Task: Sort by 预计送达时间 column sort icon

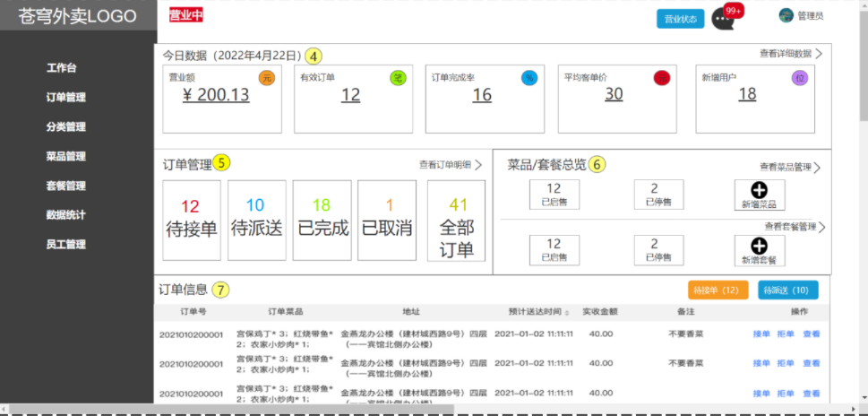Action: pyautogui.click(x=566, y=313)
